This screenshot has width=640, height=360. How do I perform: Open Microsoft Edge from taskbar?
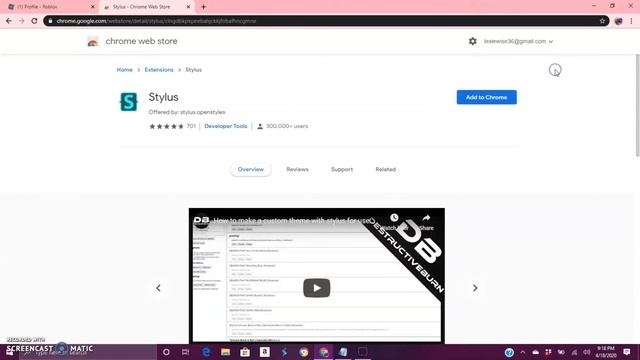(x=206, y=352)
